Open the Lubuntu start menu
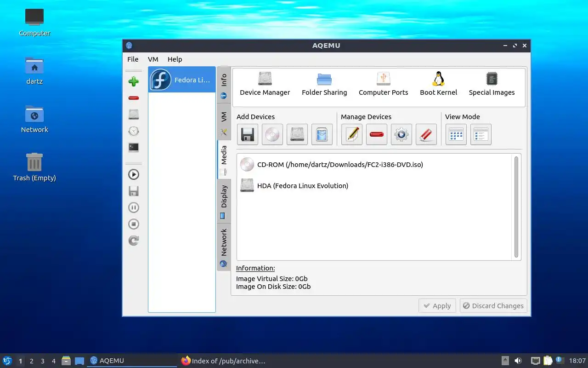588x368 pixels. click(7, 361)
